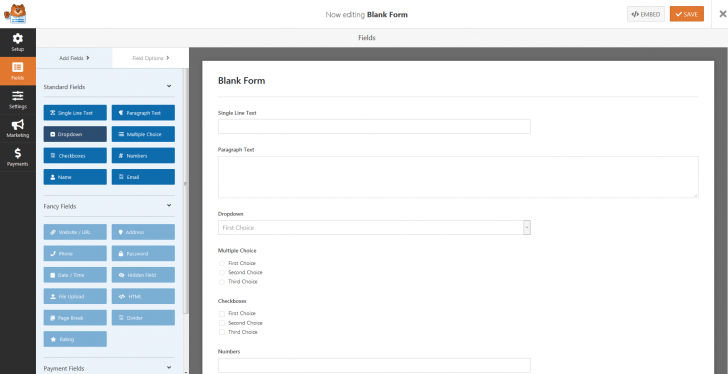The height and width of the screenshot is (374, 728).
Task: Add an Address field
Action: tap(143, 232)
